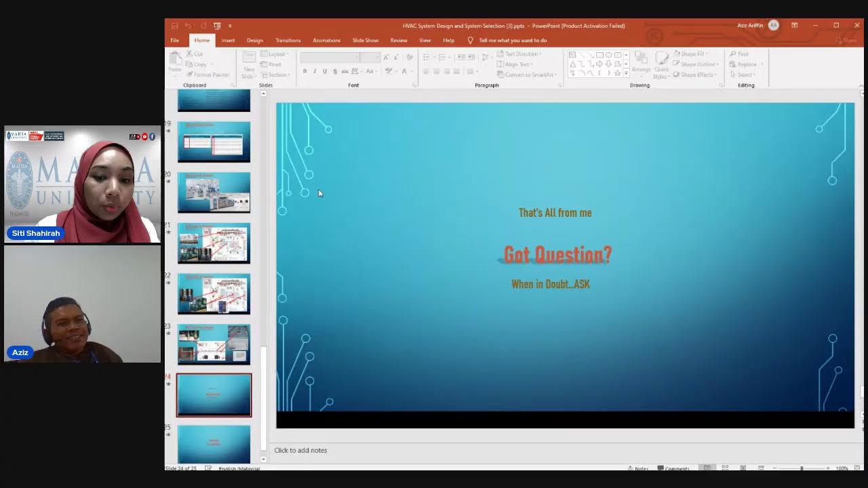
Task: Click the Find icon in Editing group
Action: [740, 54]
